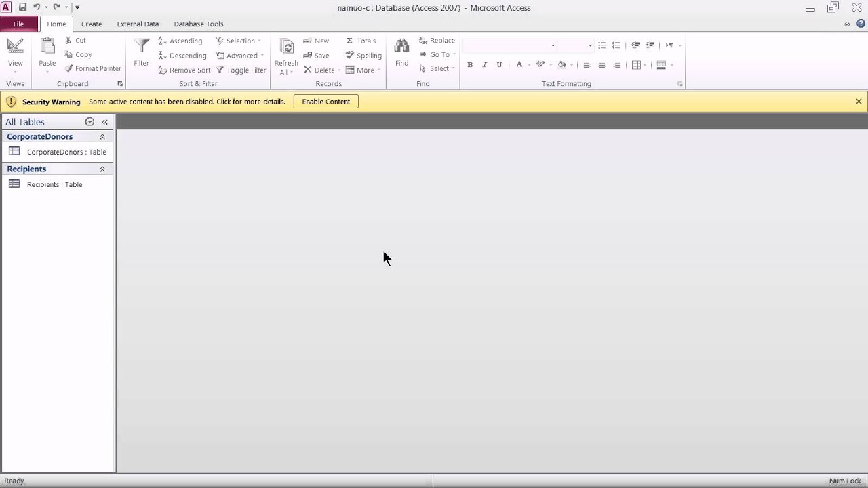Run the Spelling check
This screenshot has height=488, width=868.
[x=363, y=56]
